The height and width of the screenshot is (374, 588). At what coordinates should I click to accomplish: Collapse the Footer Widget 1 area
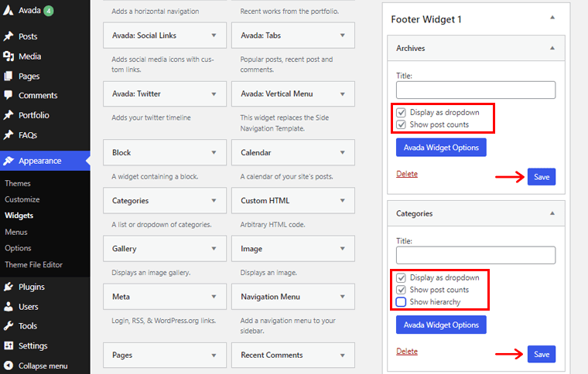(x=552, y=17)
